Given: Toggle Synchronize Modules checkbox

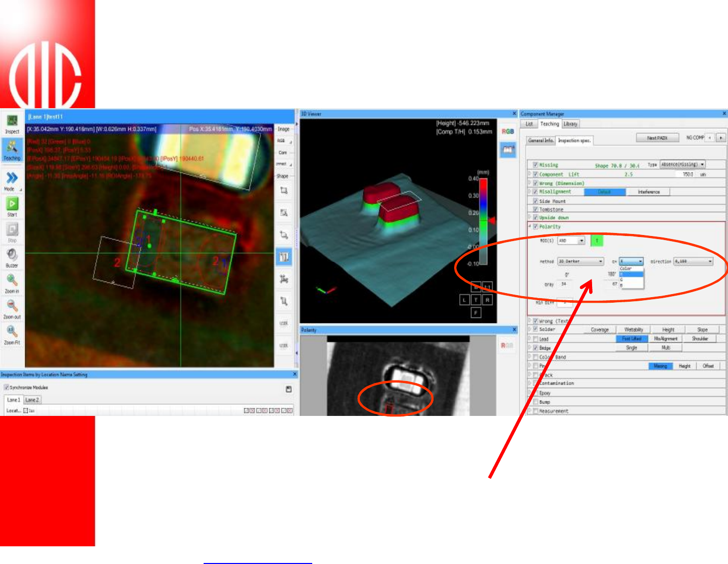Looking at the screenshot, I should (x=7, y=387).
